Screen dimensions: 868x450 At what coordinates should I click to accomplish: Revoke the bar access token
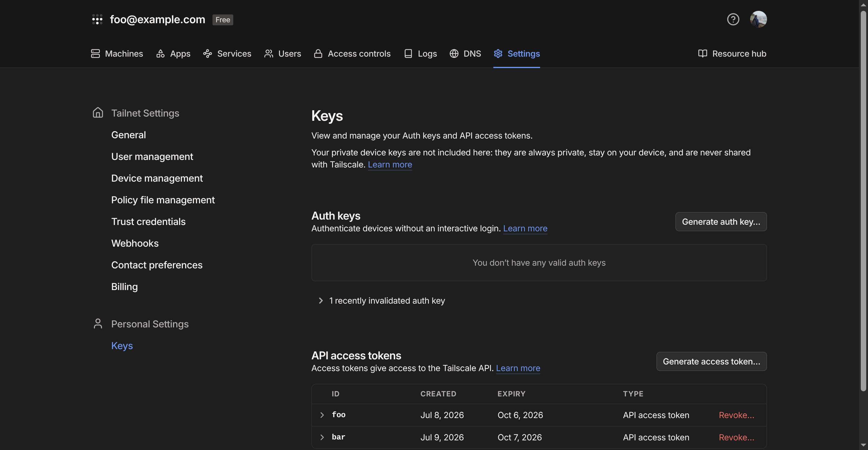click(736, 437)
